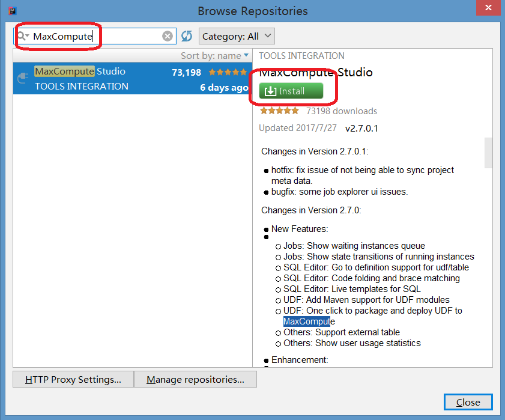Click the description panel scrollbar thumb
Image resolution: width=505 pixels, height=420 pixels.
click(488, 153)
